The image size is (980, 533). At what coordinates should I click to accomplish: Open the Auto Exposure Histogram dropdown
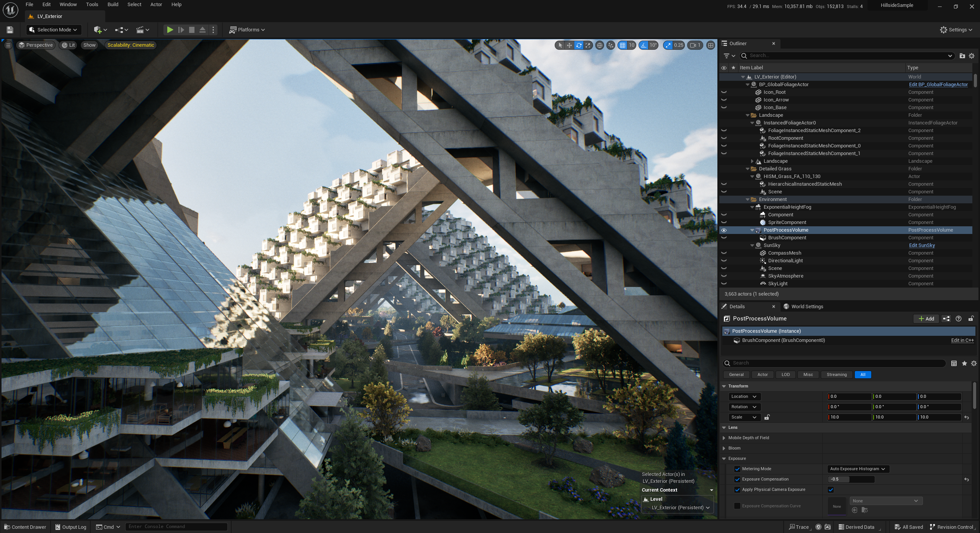point(857,468)
